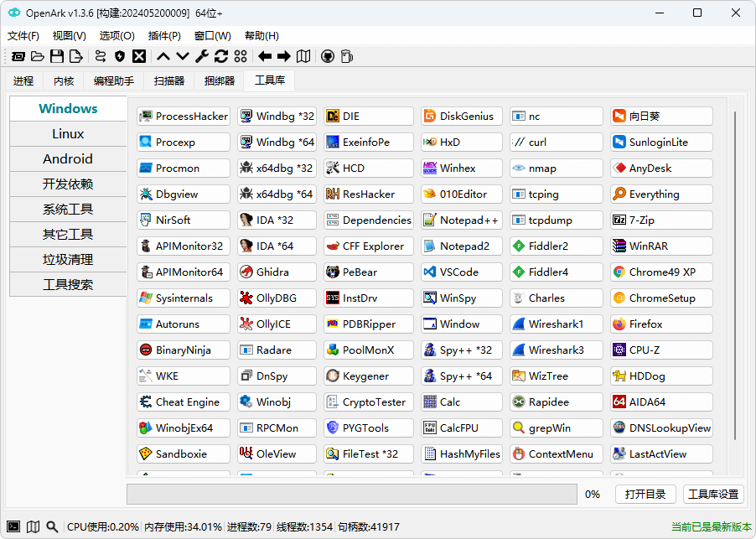Click the shield icon in the toolbar
Screen dimensions: 756x539
[x=120, y=56]
